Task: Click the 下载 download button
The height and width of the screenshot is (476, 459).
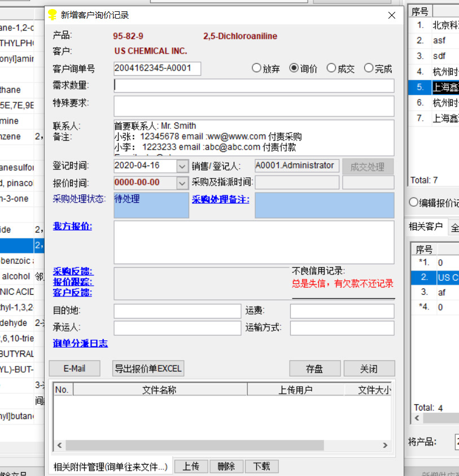Action: pyautogui.click(x=261, y=466)
